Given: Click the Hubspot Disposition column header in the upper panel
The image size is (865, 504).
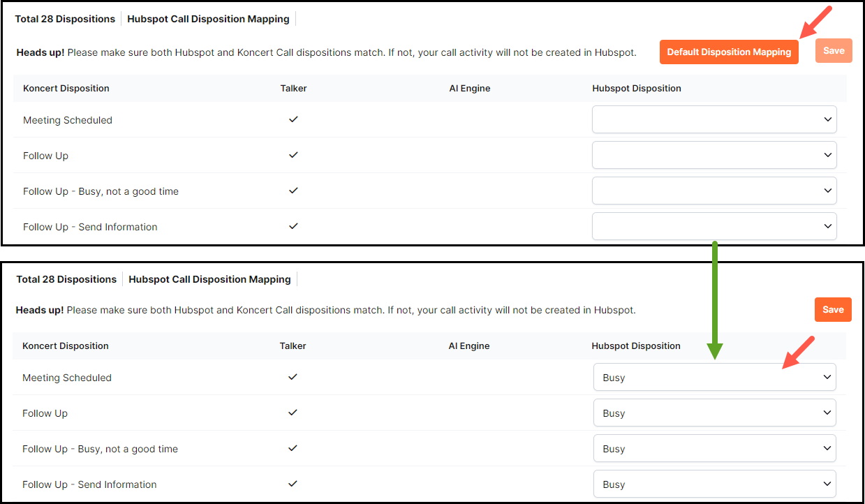Looking at the screenshot, I should [637, 89].
